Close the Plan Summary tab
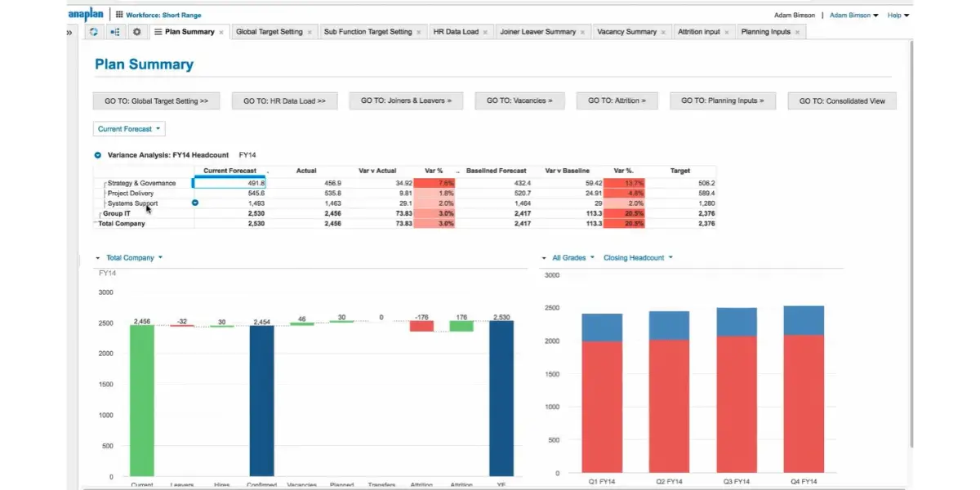980x490 pixels. click(221, 33)
